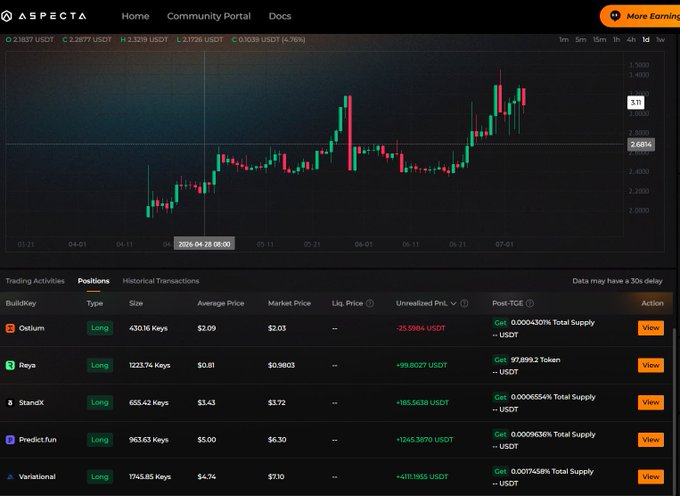Click the $0.9803 market price
680x496 pixels.
click(x=281, y=365)
